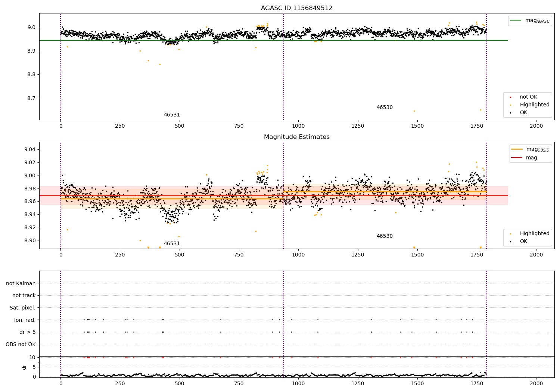560x392 pixels.
Task: Click the 250 x-tick under the top plot
Action: [x=120, y=126]
